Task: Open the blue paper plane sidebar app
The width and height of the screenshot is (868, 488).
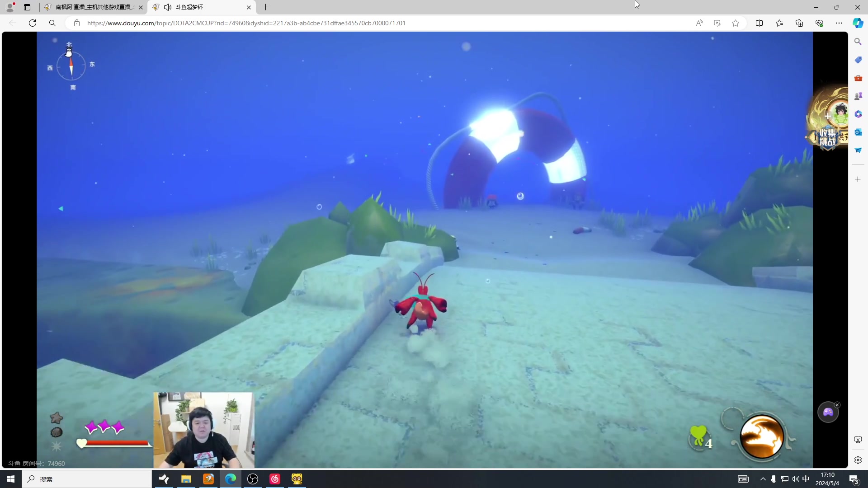Action: pyautogui.click(x=858, y=150)
